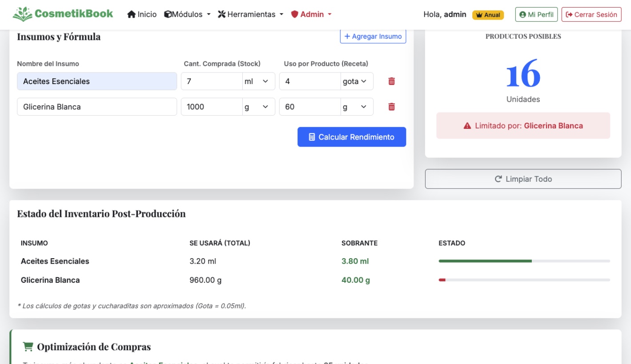Click the Aceites Esenciales green status bar
The image size is (631, 364).
485,261
